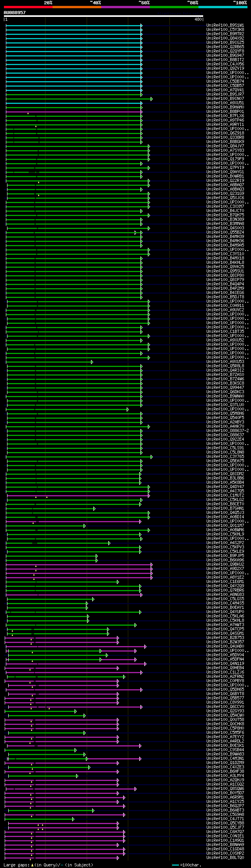Select the UniRef100_A8Y1E2 label

click(x=225, y=577)
